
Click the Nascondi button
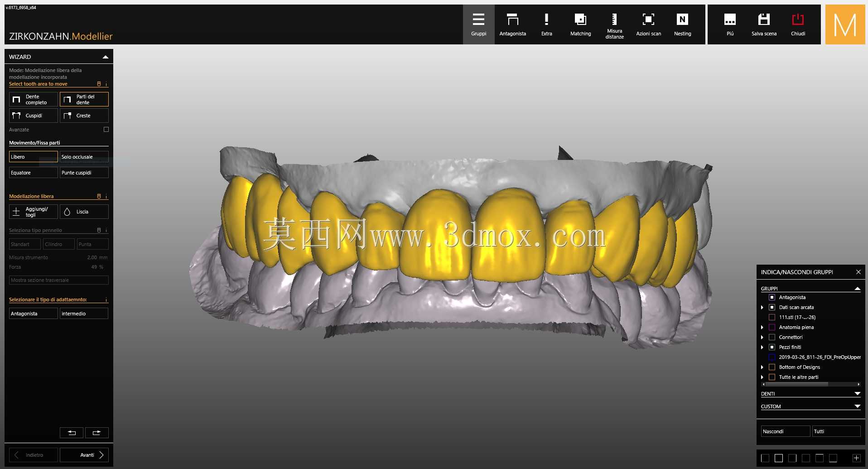(786, 431)
